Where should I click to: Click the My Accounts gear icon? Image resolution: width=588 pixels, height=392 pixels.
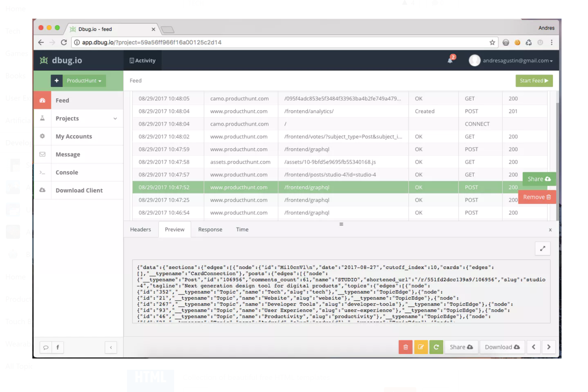[42, 136]
